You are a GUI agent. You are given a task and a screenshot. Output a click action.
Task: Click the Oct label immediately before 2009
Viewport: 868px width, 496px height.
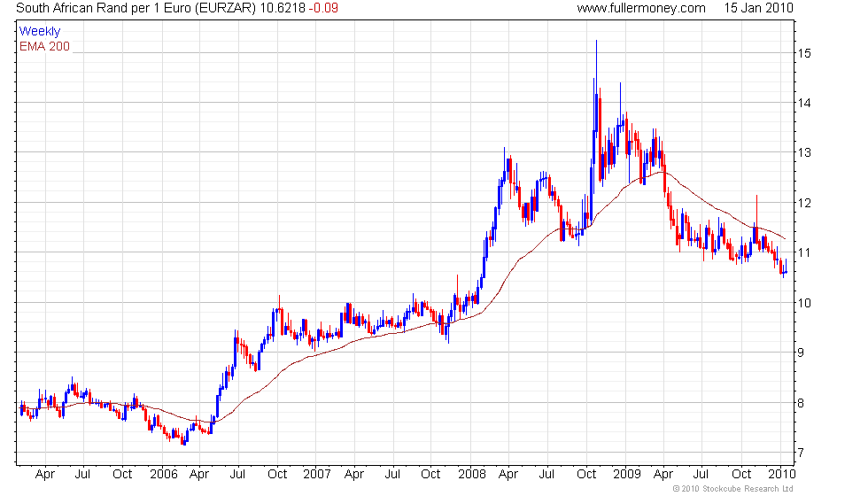586,475
